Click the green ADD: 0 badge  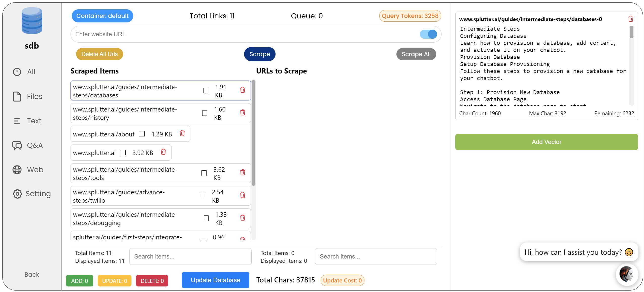[x=80, y=281]
